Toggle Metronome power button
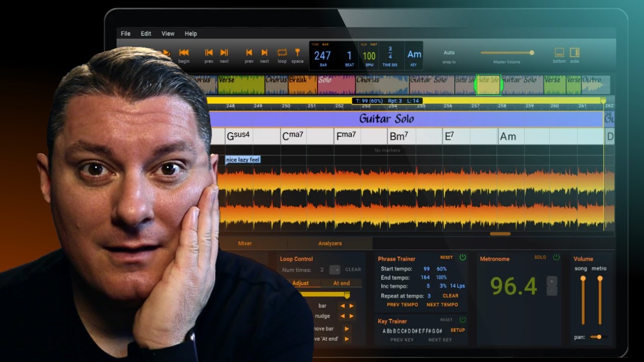 coord(556,257)
